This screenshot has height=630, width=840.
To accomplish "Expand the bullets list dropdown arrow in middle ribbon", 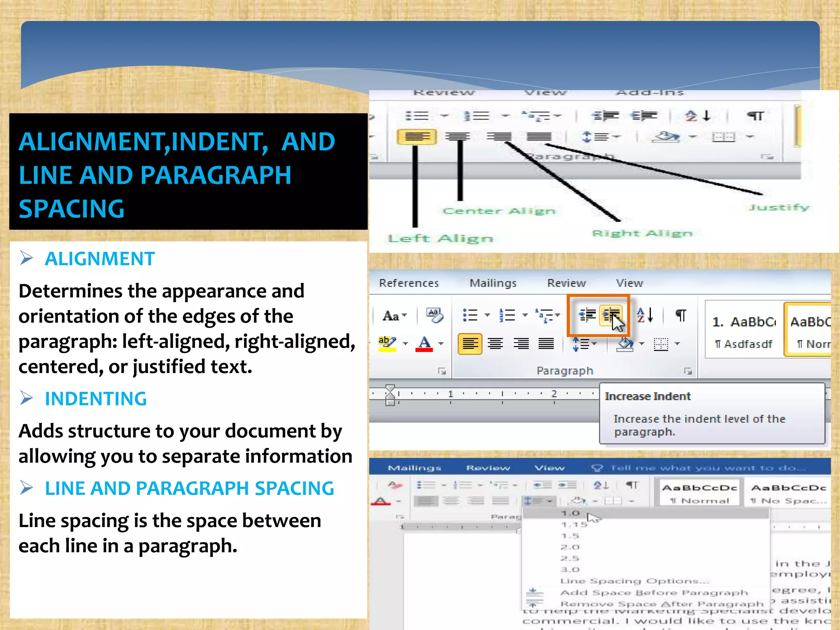I will 487,315.
